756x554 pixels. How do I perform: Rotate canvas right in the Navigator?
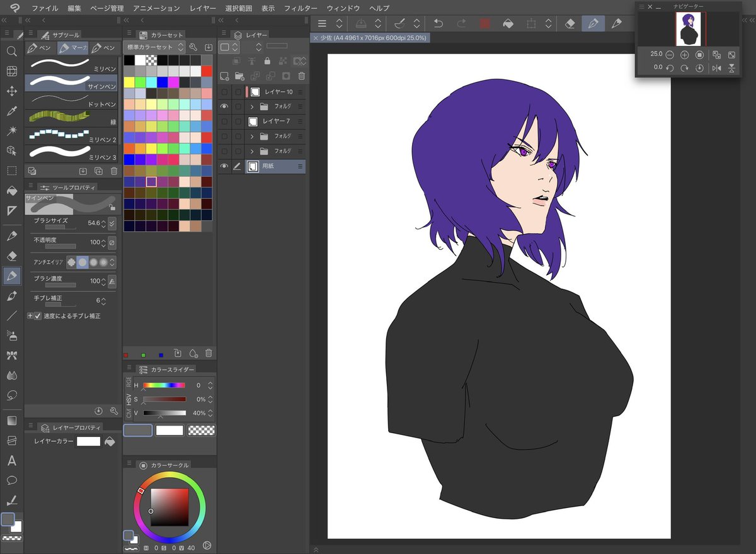[x=685, y=68]
